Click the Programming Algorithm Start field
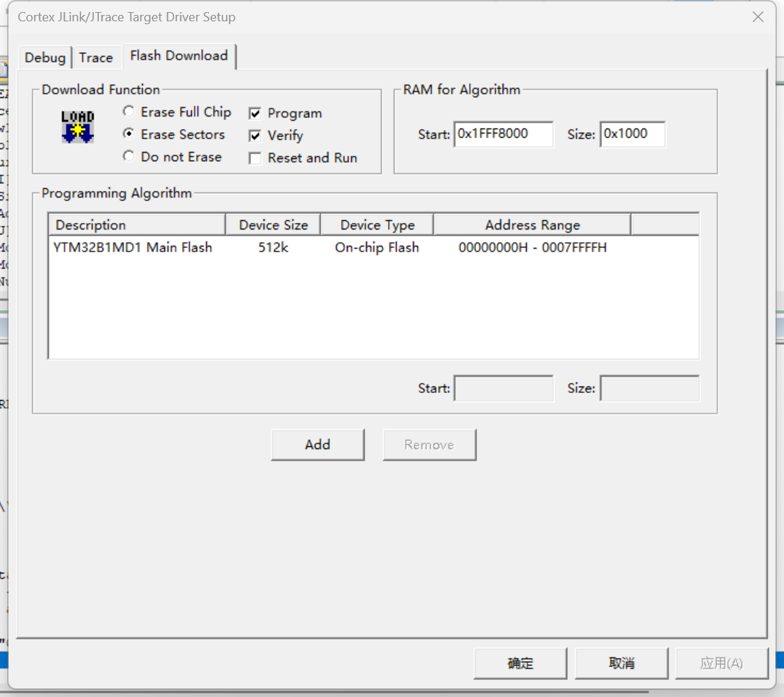This screenshot has width=784, height=697. click(503, 388)
